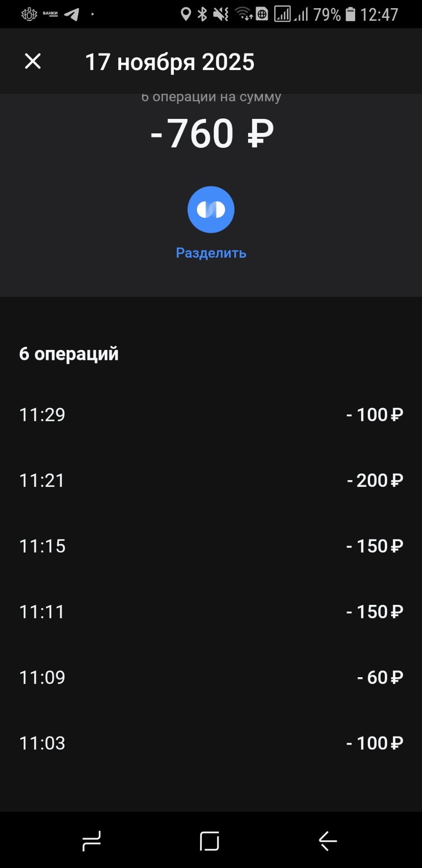Select the 11:21 operation of 200 ₽
The image size is (422, 868).
211,480
